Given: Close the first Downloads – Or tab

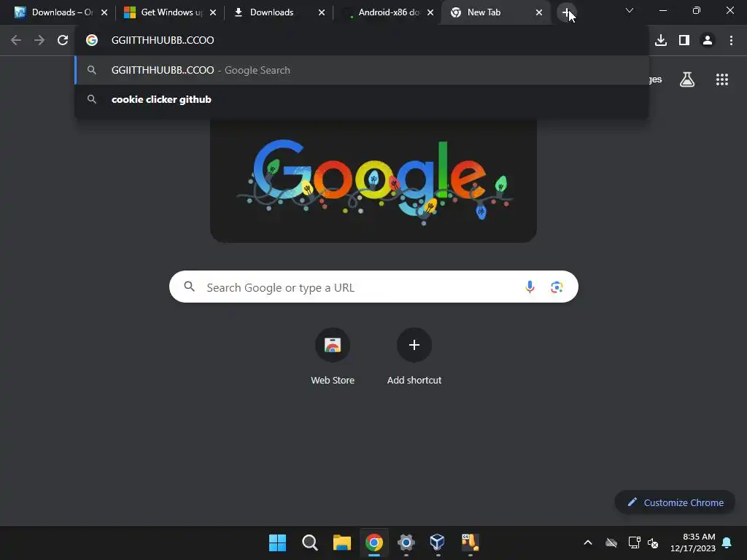Looking at the screenshot, I should (x=104, y=12).
